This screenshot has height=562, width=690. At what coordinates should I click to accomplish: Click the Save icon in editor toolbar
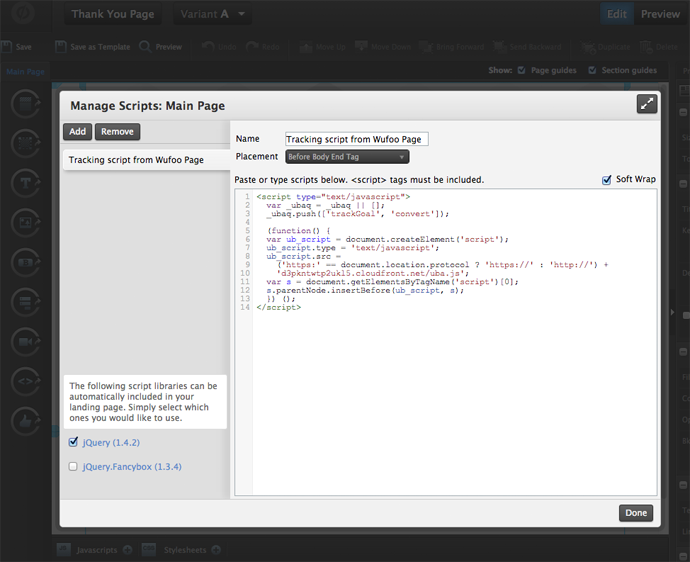(x=6, y=47)
